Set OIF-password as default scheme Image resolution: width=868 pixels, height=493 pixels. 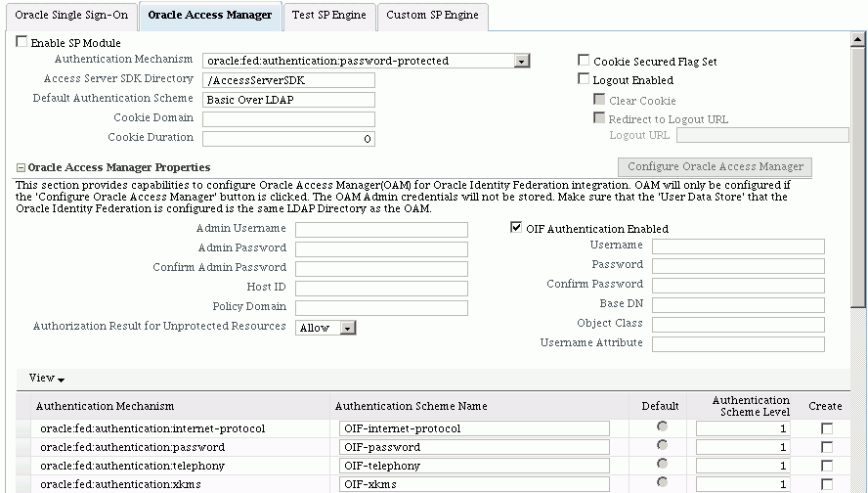click(662, 445)
